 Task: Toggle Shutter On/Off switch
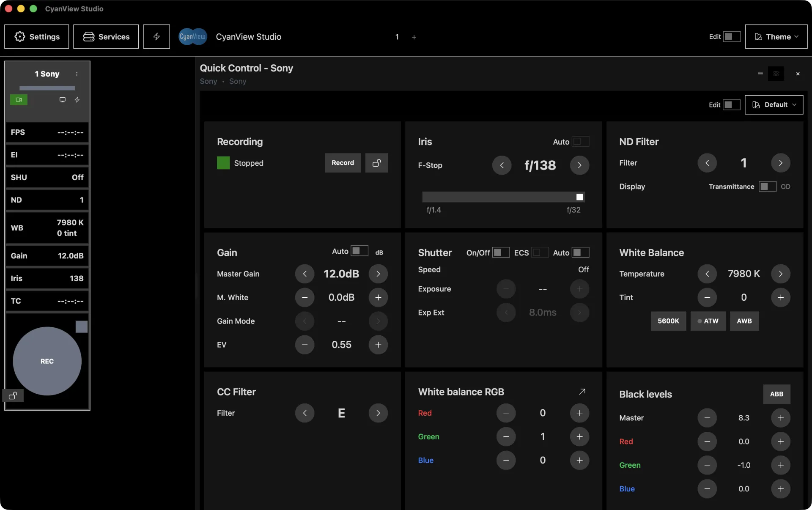501,252
